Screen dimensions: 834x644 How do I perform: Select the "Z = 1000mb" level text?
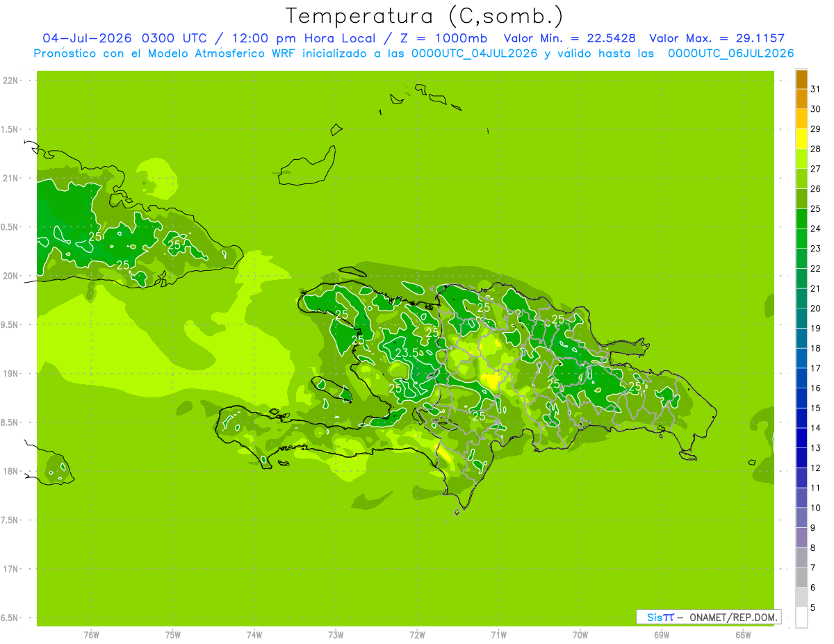click(443, 38)
